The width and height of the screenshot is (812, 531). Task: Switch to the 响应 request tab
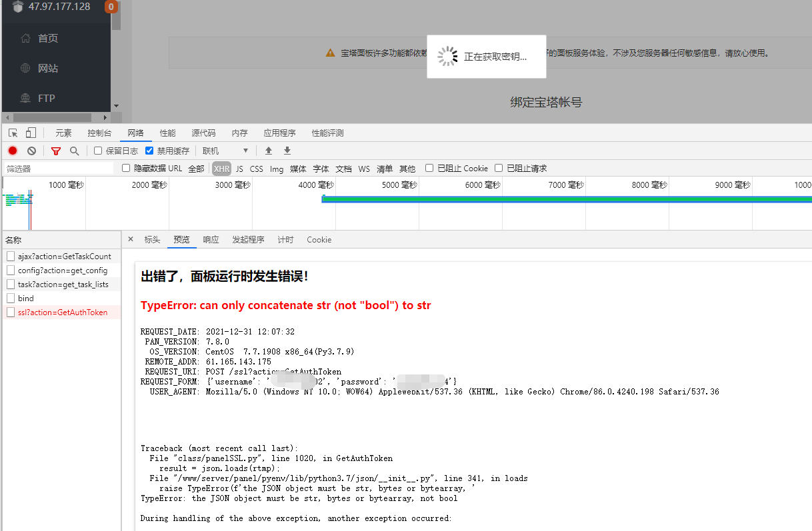pos(211,240)
